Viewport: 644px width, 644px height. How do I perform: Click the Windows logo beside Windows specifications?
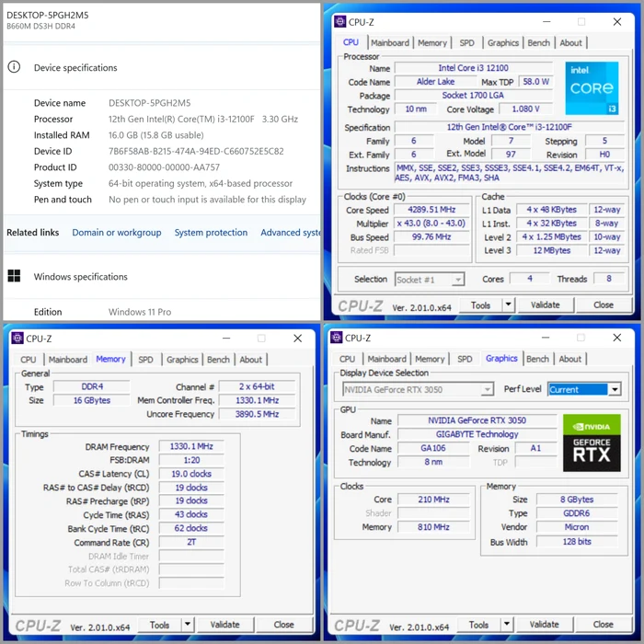point(14,276)
